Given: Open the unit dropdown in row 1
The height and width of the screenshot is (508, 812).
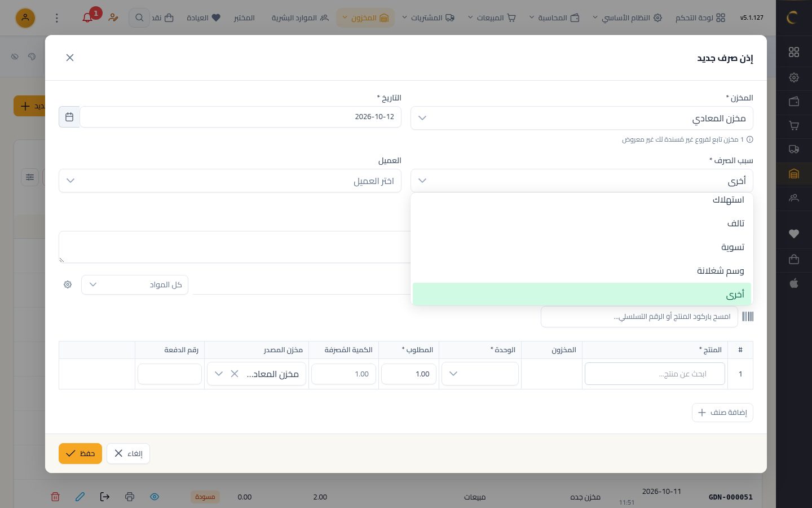Looking at the screenshot, I should click(480, 374).
